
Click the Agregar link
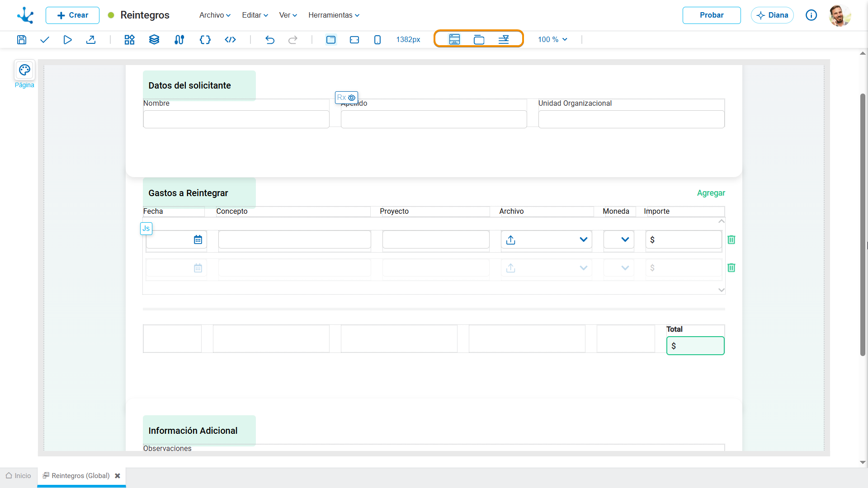point(711,193)
